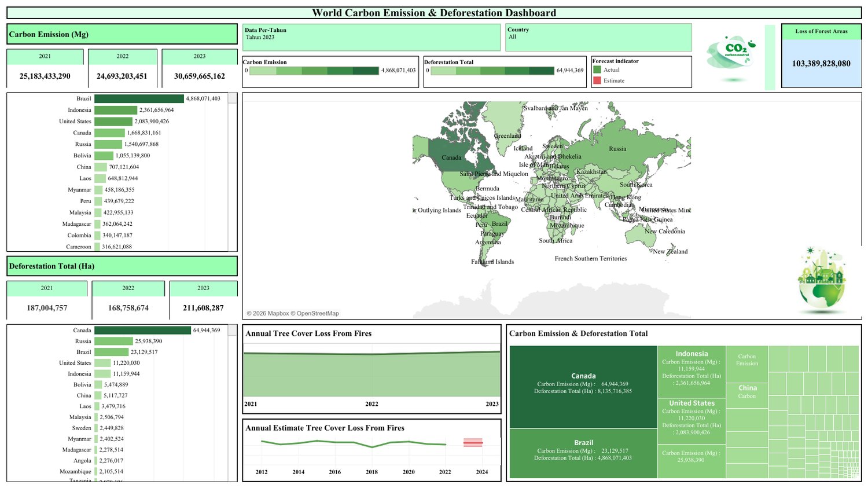Click the Carbon Emission (Mg) section header
Viewport: 868px width, 488px height.
pos(122,34)
